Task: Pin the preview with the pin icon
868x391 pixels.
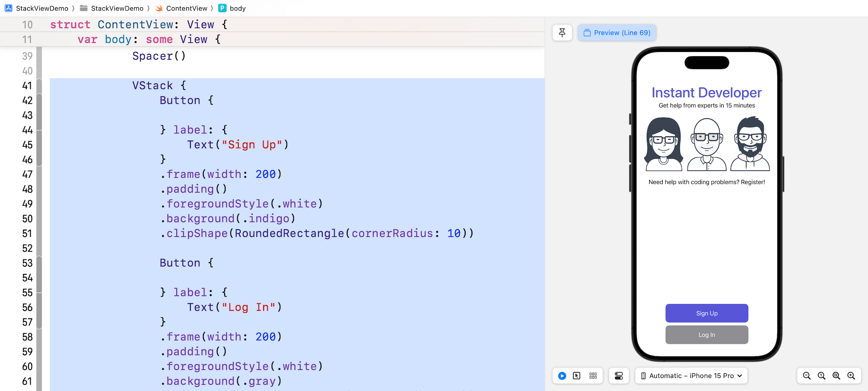Action: pos(562,33)
